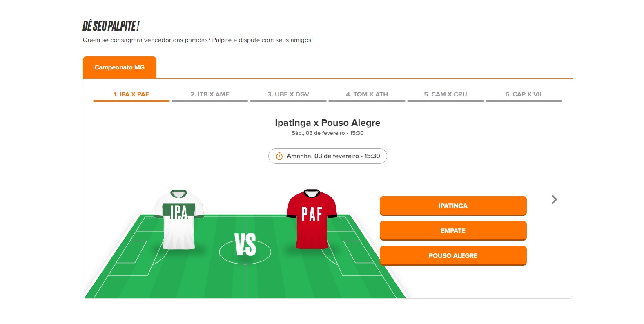Click the Amanhã, 03 de fevereiro countdown pill
Screen dimensions: 644x324
328,156
